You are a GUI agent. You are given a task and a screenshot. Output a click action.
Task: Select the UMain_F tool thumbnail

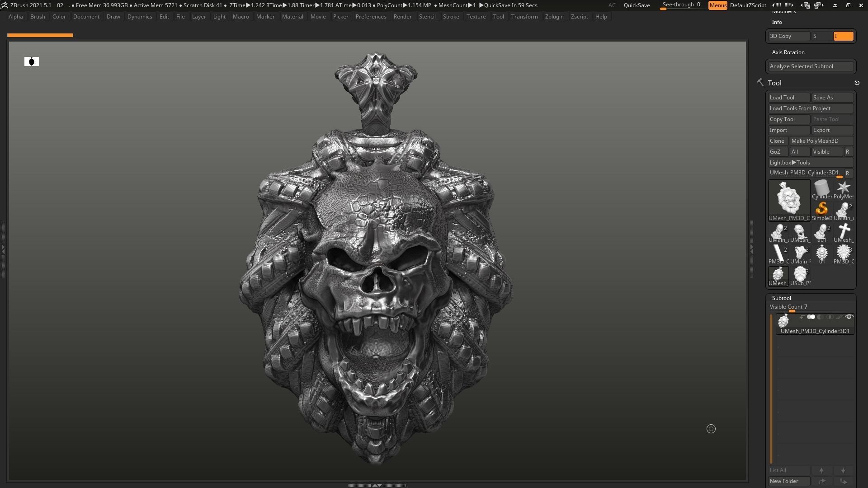point(800,254)
